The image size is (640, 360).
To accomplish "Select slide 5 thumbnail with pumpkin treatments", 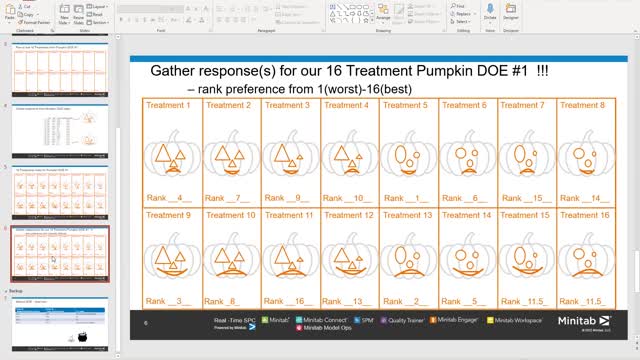I will (60, 192).
